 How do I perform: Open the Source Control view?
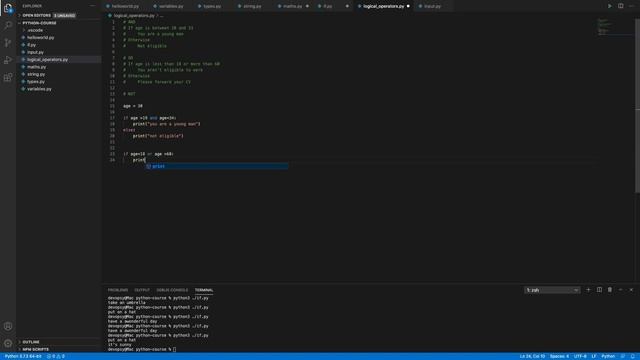pyautogui.click(x=8, y=42)
